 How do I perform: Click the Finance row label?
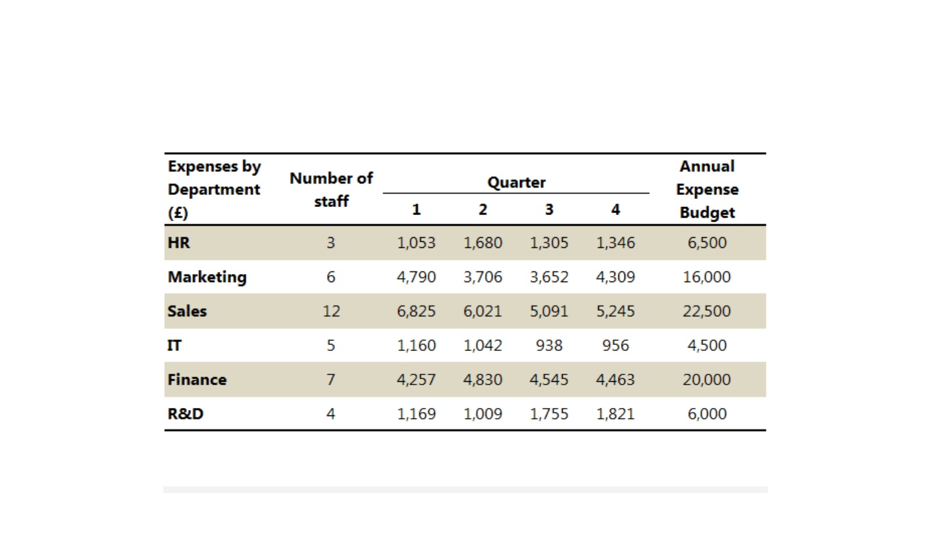[x=197, y=379]
